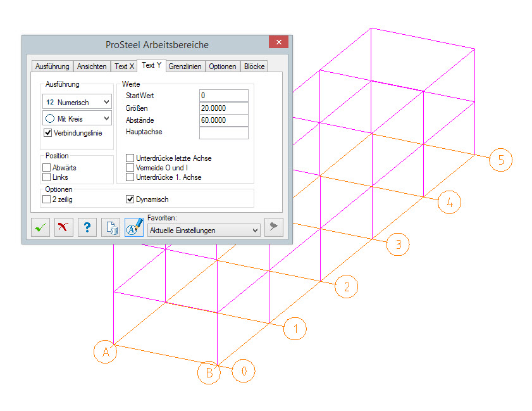532x411 pixels.
Task: Close the ProSteel Arbeitsbereiche dialog
Action: (x=278, y=42)
